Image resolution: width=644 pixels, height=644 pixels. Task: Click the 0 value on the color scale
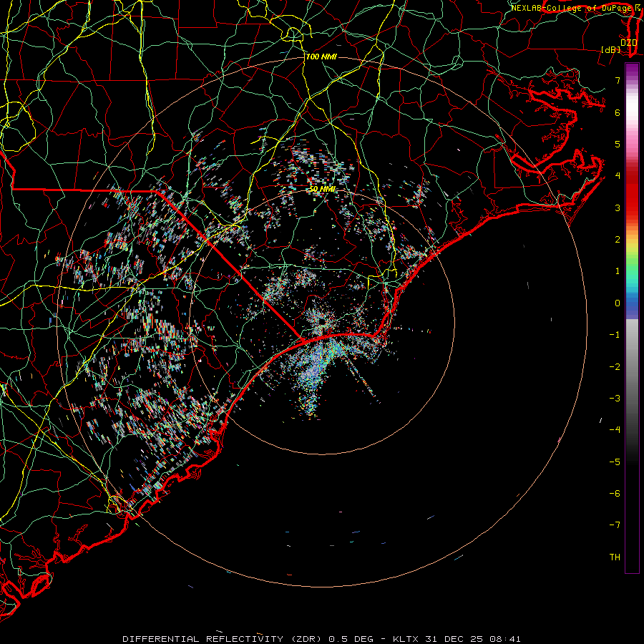coord(618,303)
